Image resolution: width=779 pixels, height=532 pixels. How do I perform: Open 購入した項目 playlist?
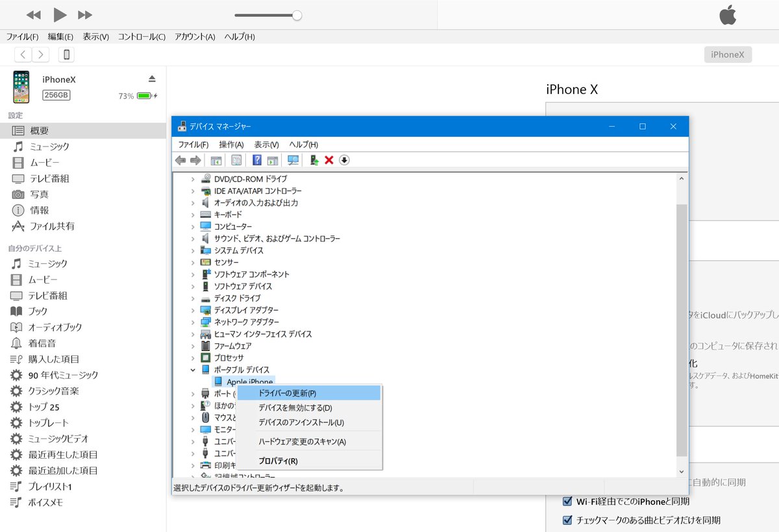pos(83,359)
